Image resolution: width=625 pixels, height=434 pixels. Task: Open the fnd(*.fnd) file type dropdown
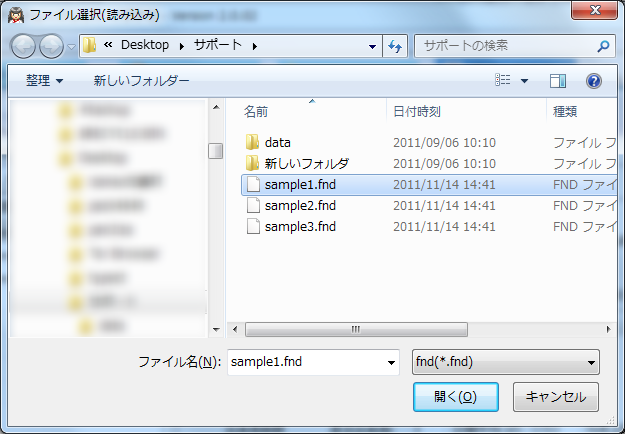(x=506, y=362)
